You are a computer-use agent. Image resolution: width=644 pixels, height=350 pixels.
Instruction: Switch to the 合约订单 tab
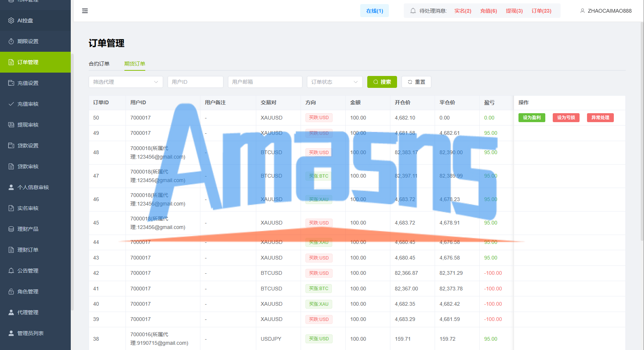(x=99, y=64)
